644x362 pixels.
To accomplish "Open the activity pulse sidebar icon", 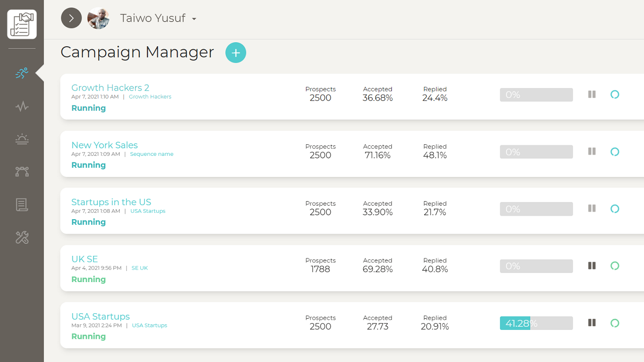I will [x=22, y=107].
